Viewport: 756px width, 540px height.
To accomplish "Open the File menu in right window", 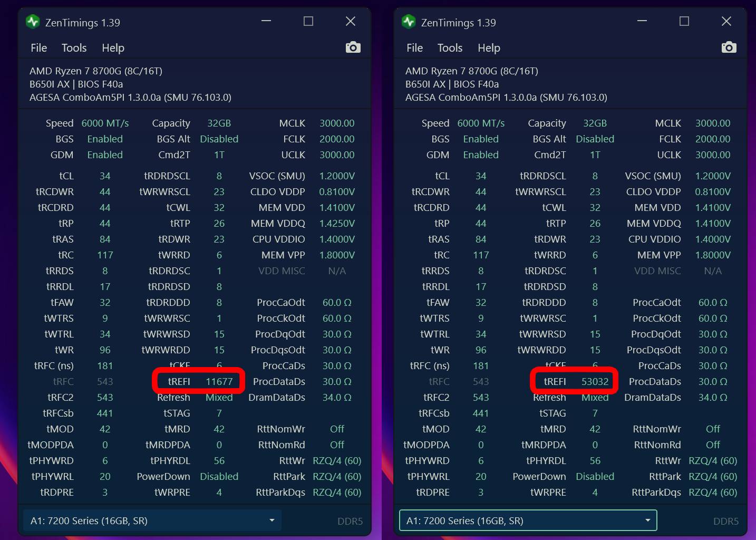I will pyautogui.click(x=415, y=48).
